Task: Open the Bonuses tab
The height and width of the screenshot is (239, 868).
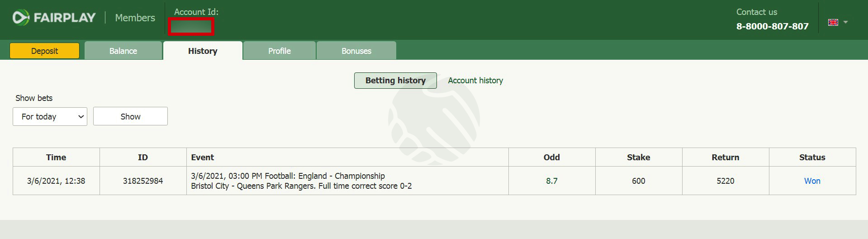Action: coord(356,51)
